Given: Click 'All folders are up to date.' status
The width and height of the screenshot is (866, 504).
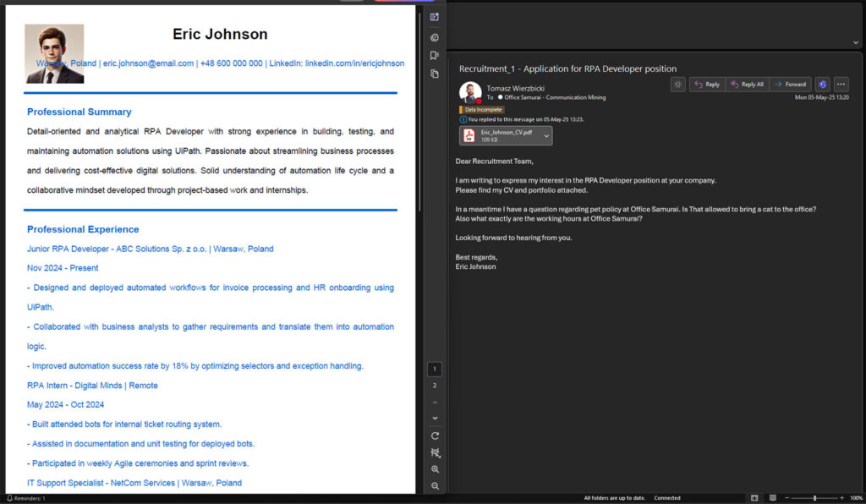Looking at the screenshot, I should coord(614,498).
